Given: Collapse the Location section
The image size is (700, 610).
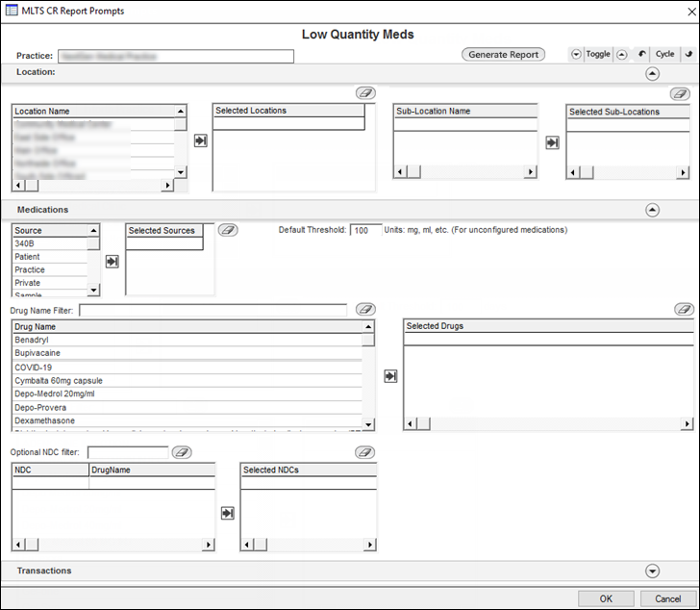Looking at the screenshot, I should (x=652, y=74).
